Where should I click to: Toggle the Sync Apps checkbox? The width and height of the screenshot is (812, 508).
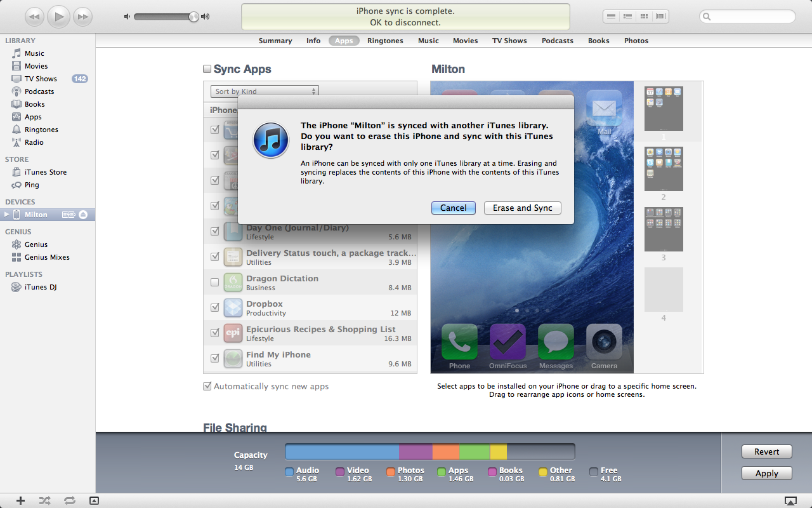point(207,69)
